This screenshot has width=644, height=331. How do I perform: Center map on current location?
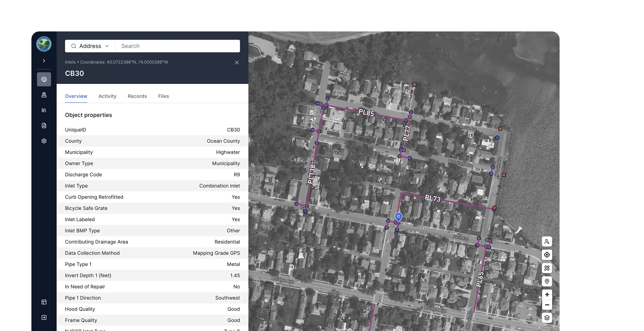[x=547, y=255]
